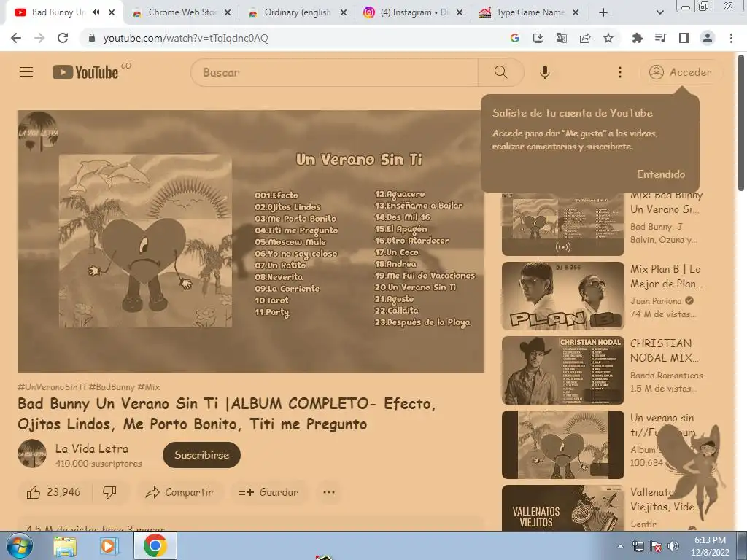The height and width of the screenshot is (560, 747).
Task: Click the address bar URL
Action: tap(186, 38)
